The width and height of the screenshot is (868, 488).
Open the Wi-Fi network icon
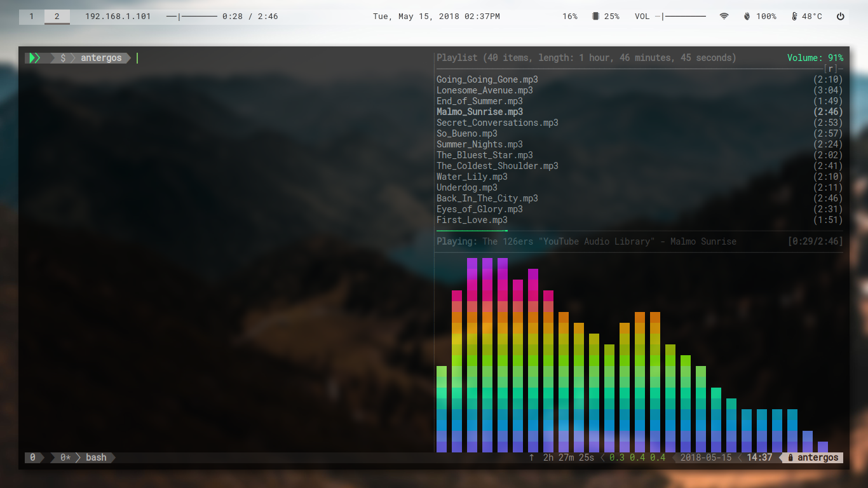[724, 17]
